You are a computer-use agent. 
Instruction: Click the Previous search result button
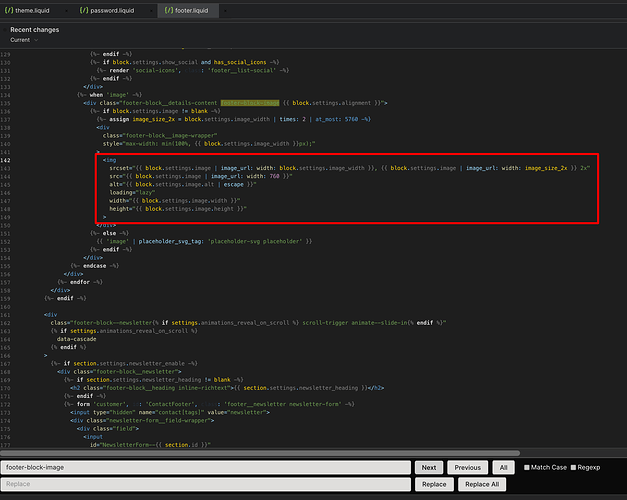click(x=466, y=467)
